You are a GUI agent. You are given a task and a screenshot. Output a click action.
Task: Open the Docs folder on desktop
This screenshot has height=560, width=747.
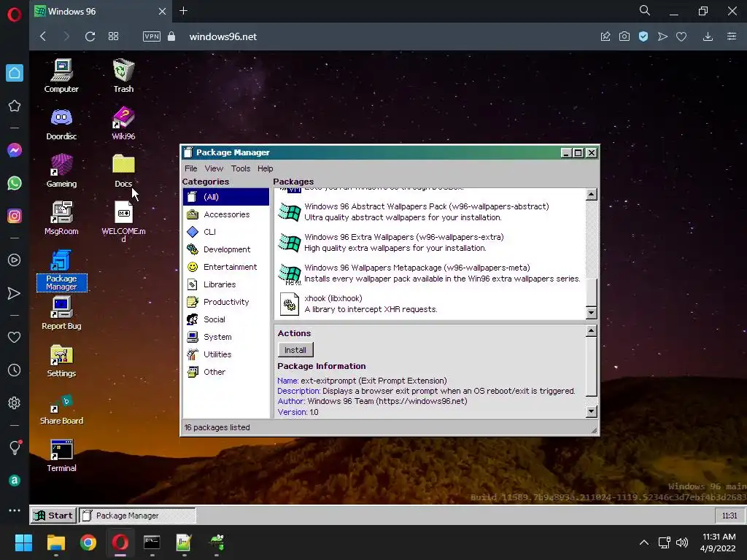(x=123, y=171)
